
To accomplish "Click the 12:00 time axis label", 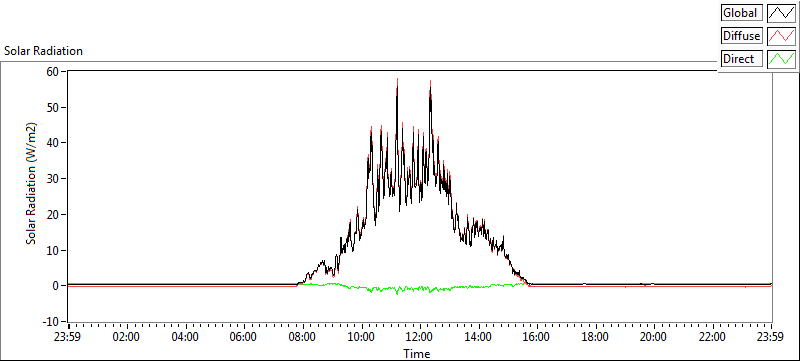I will (x=420, y=337).
